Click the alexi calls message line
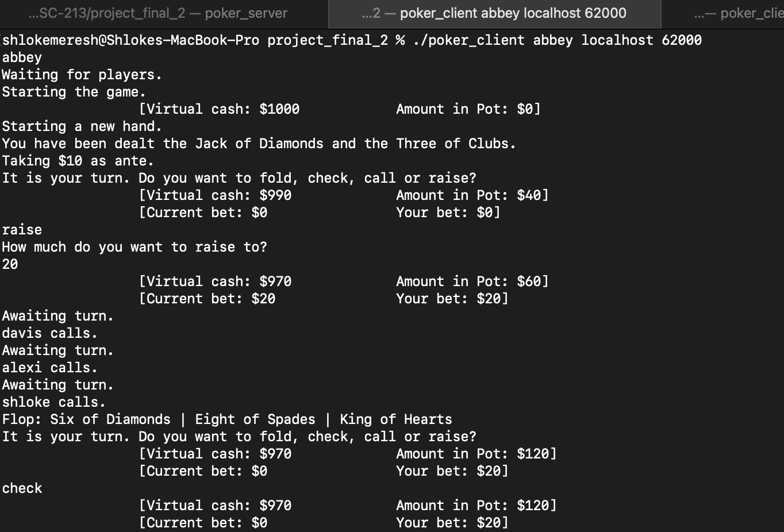 pos(49,367)
